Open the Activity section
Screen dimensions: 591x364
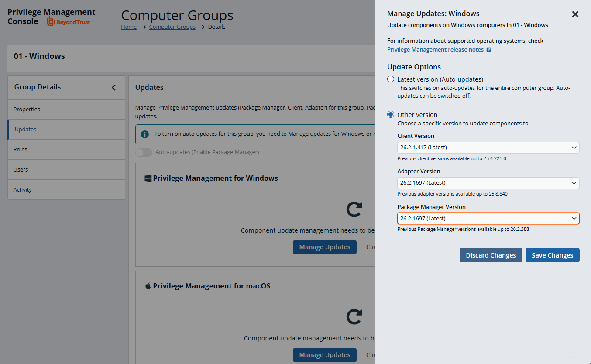(66, 189)
